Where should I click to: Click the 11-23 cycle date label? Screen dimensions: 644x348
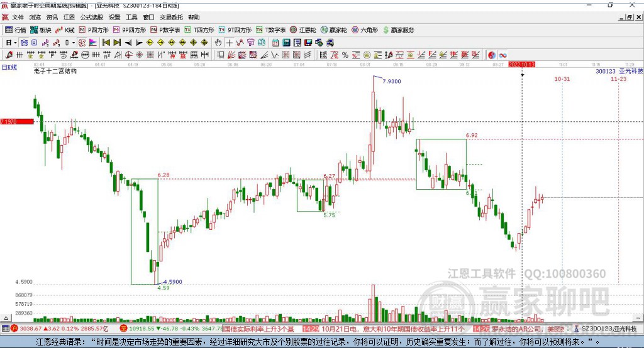click(x=618, y=79)
